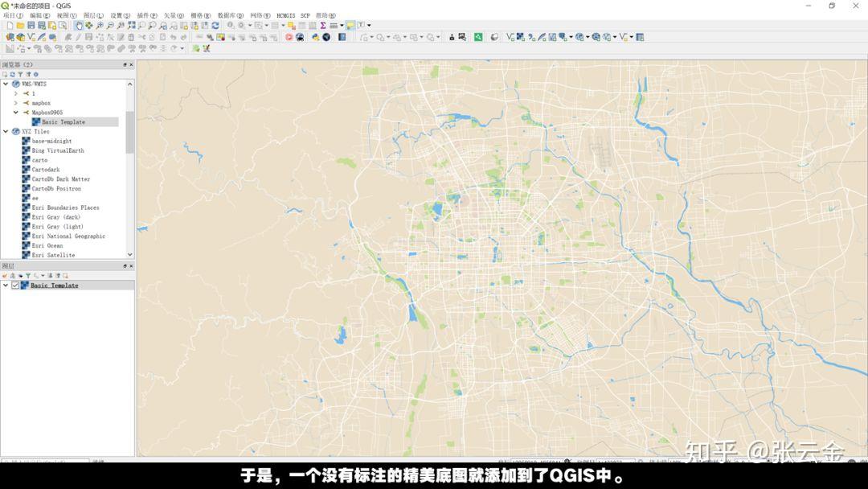
Task: Select CartoDb Dark Matter tile entry
Action: pyautogui.click(x=60, y=179)
